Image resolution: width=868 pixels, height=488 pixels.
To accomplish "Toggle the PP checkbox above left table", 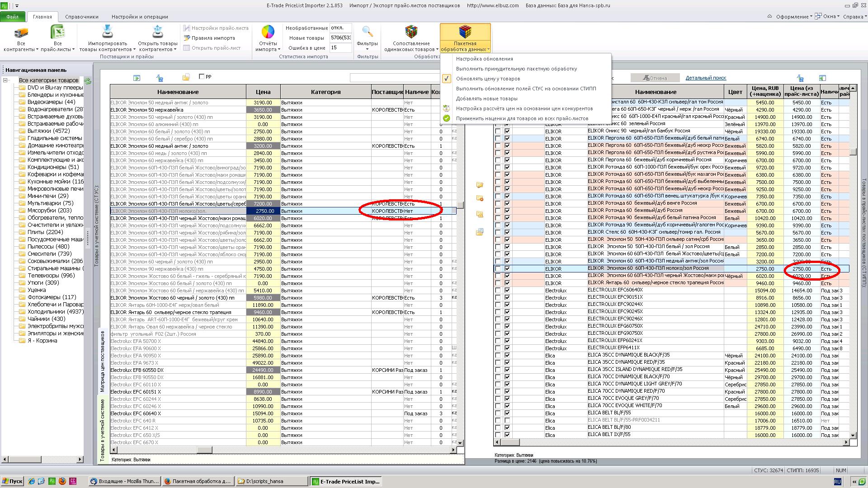I will (x=202, y=76).
